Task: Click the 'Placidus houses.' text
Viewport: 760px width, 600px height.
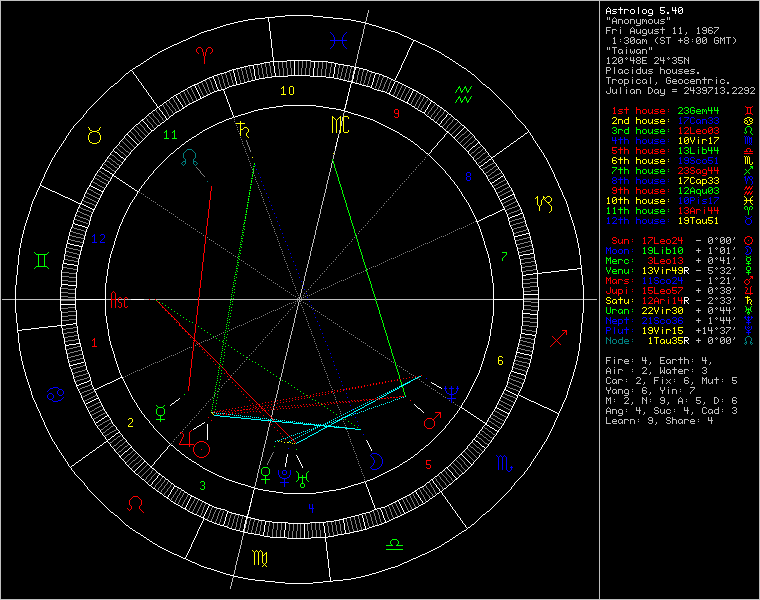Action: click(x=653, y=71)
